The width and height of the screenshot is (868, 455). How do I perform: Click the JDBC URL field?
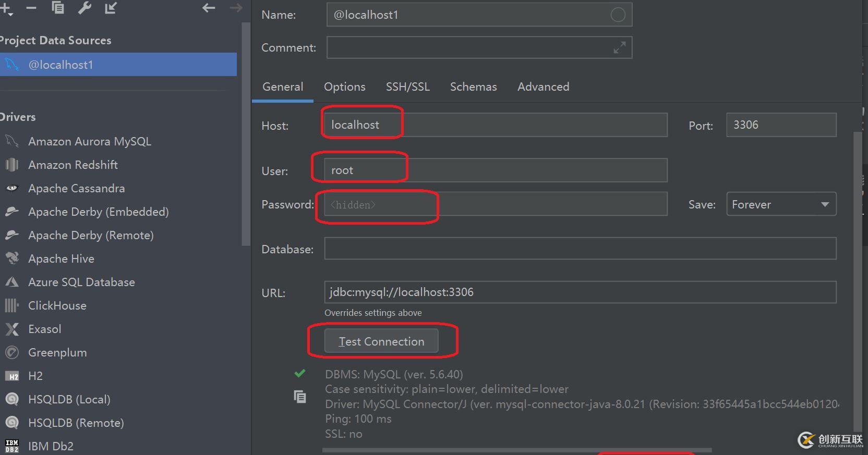click(580, 292)
